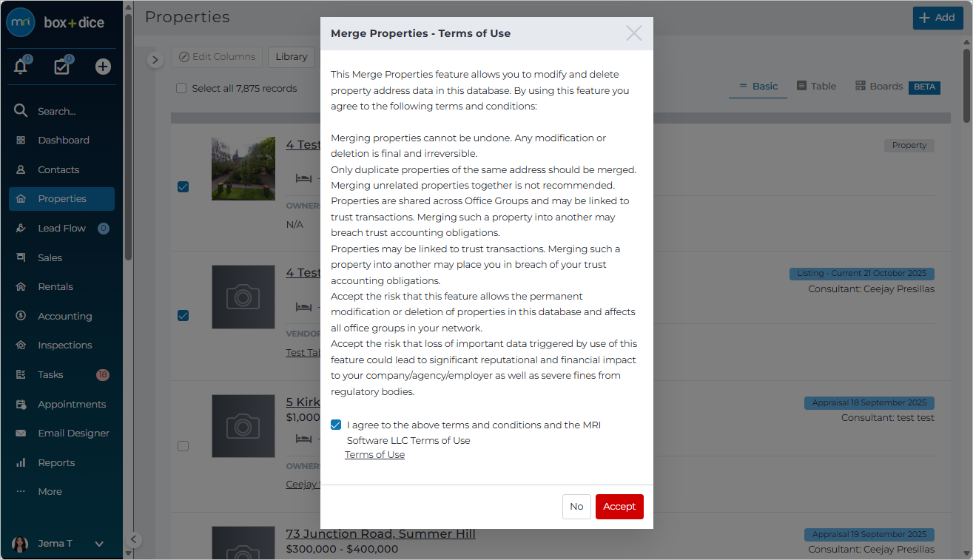Open the Terms of Use link

(374, 455)
